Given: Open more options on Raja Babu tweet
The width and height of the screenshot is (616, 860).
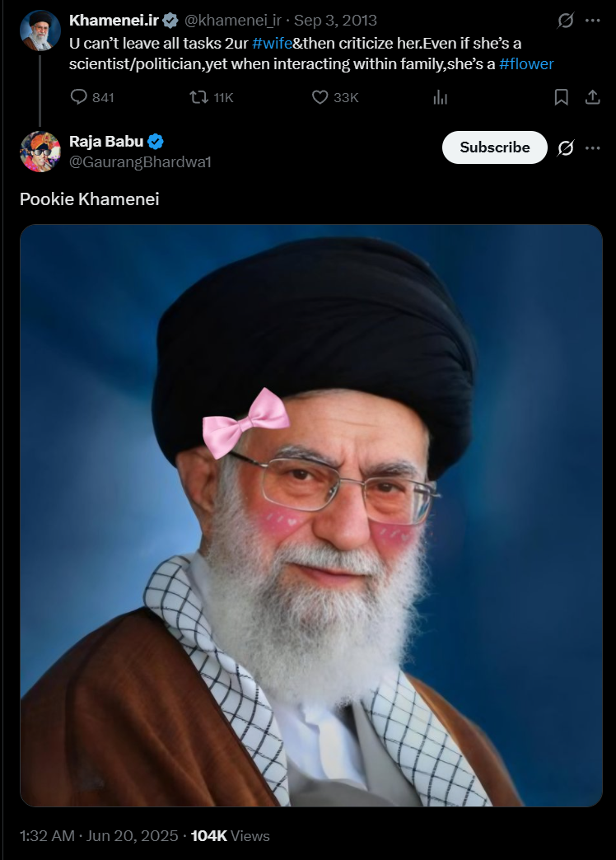Looking at the screenshot, I should pyautogui.click(x=592, y=148).
